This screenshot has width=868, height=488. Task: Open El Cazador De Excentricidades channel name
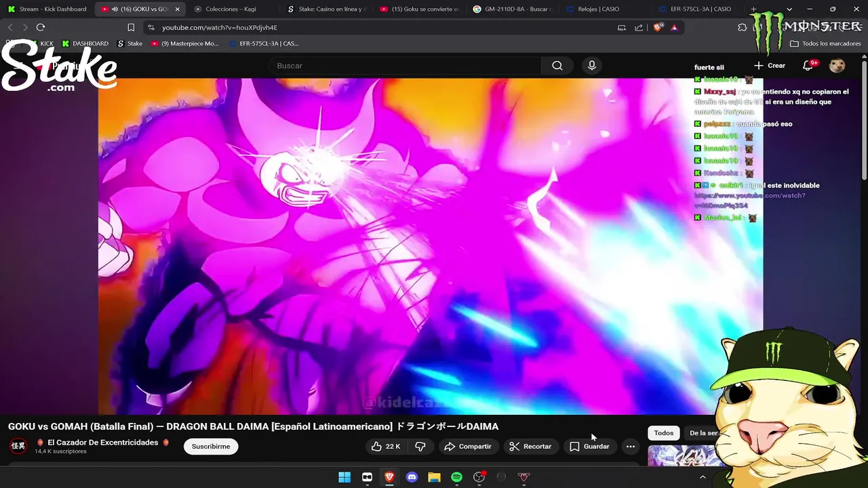click(x=102, y=443)
